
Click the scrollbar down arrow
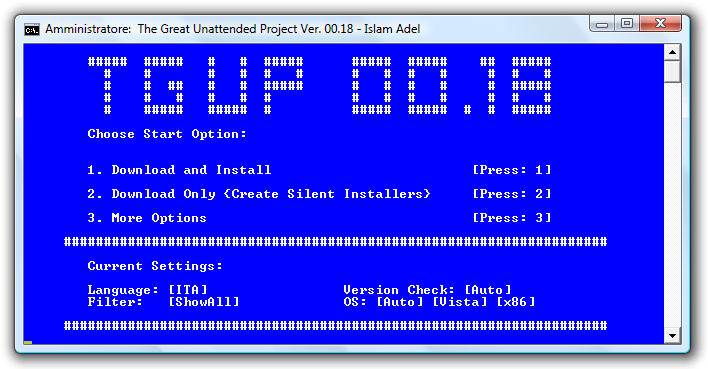tap(672, 336)
